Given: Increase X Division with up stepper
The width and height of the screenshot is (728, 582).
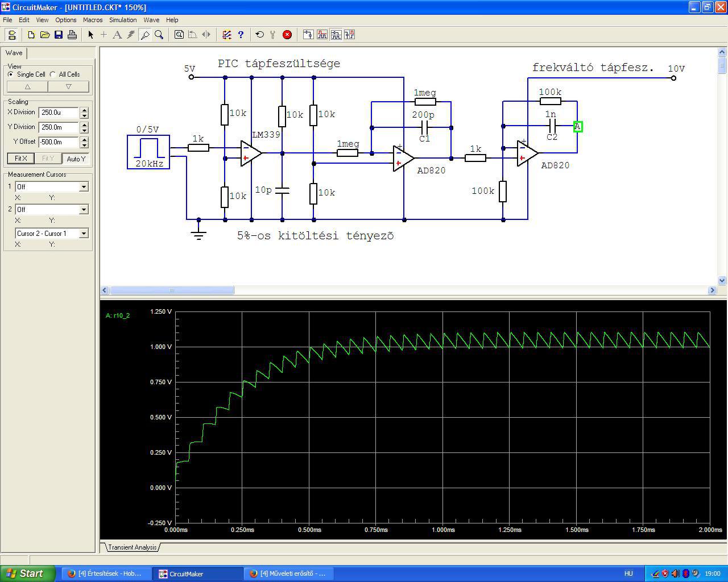Looking at the screenshot, I should [84, 110].
